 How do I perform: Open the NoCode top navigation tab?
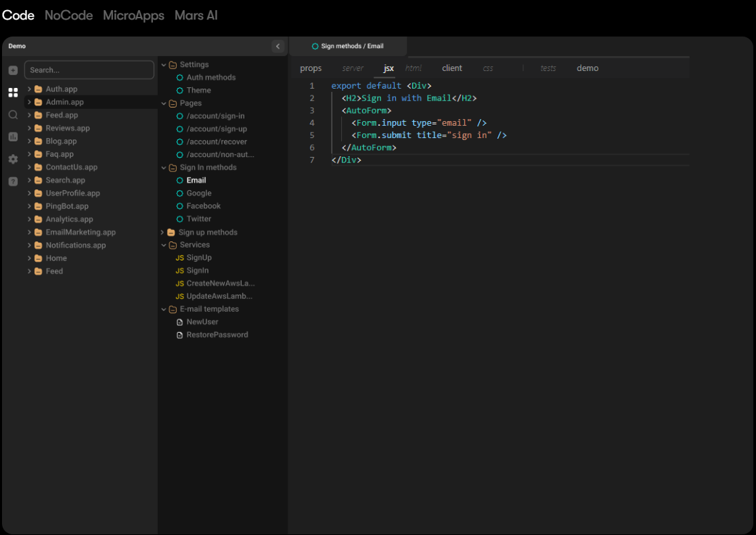tap(68, 16)
